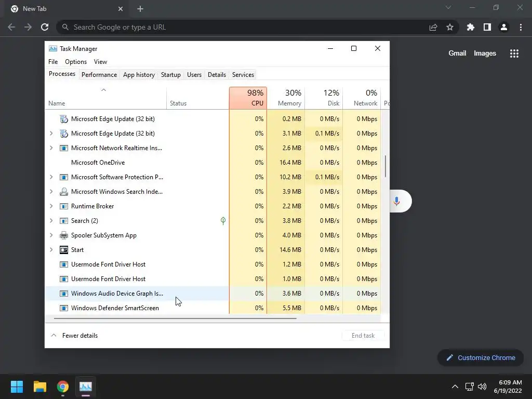Show hidden icons in the system tray
The width and height of the screenshot is (532, 399).
click(455, 387)
